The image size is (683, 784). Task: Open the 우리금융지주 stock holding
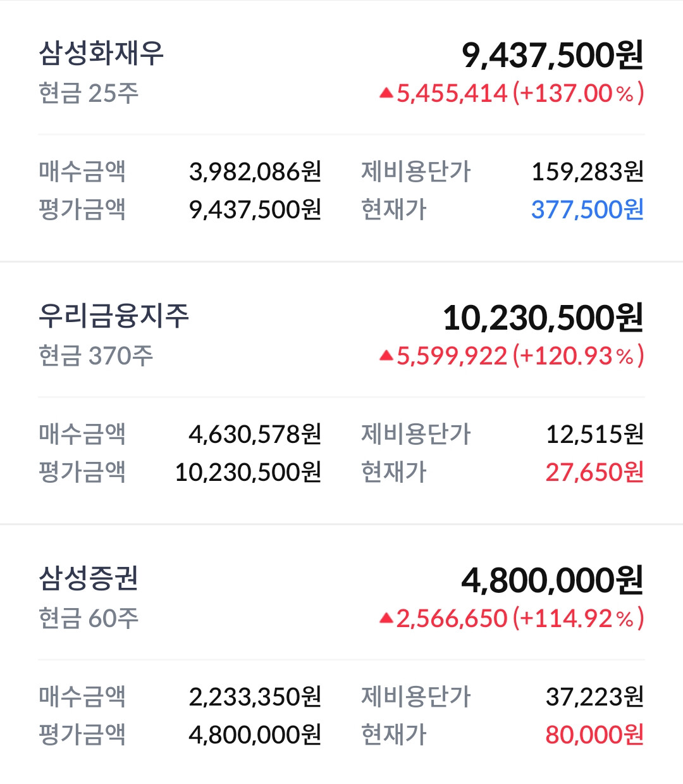click(114, 316)
